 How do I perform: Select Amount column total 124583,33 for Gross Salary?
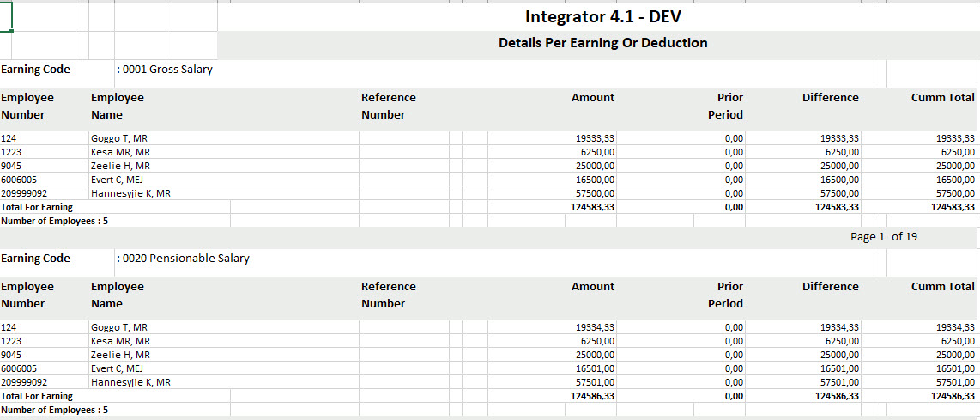[592, 207]
